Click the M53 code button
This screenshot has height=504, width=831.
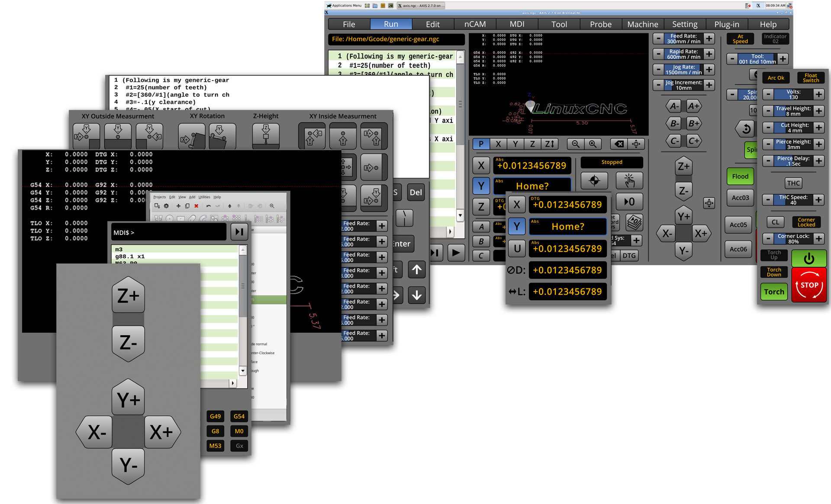[215, 446]
